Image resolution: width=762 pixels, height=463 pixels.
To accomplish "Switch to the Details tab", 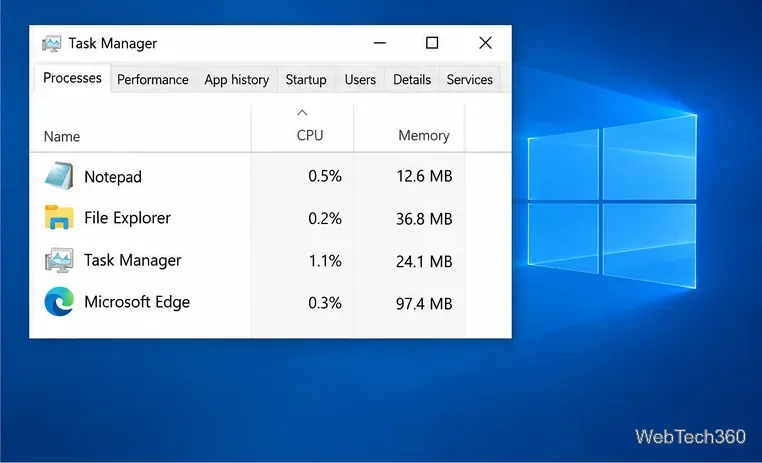I will click(x=412, y=80).
